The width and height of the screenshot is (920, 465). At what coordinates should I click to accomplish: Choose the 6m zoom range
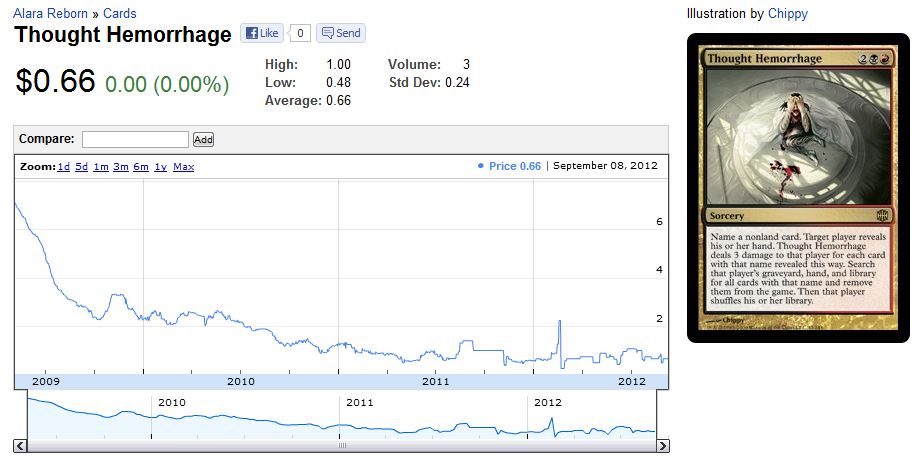click(x=141, y=167)
